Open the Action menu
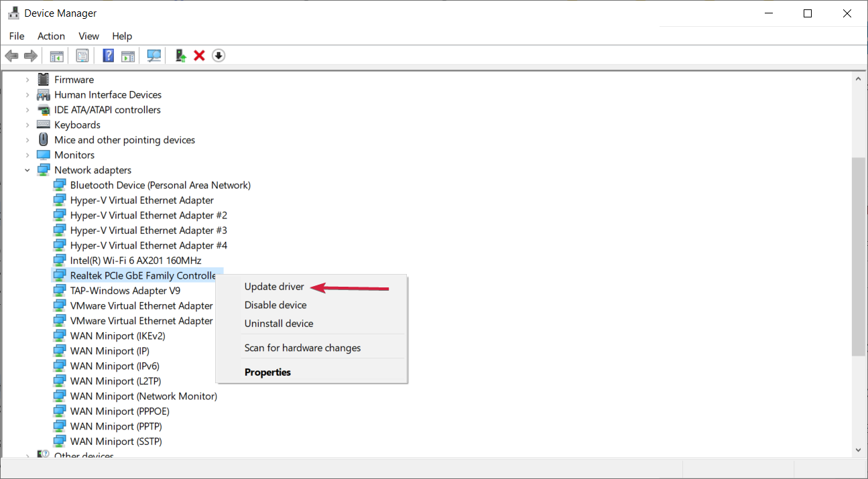 tap(51, 36)
